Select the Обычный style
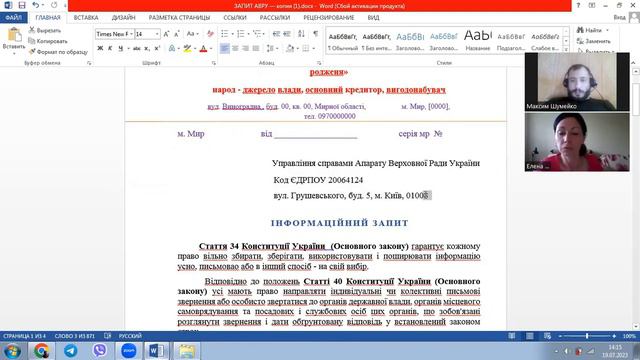640x360 pixels. [342, 41]
